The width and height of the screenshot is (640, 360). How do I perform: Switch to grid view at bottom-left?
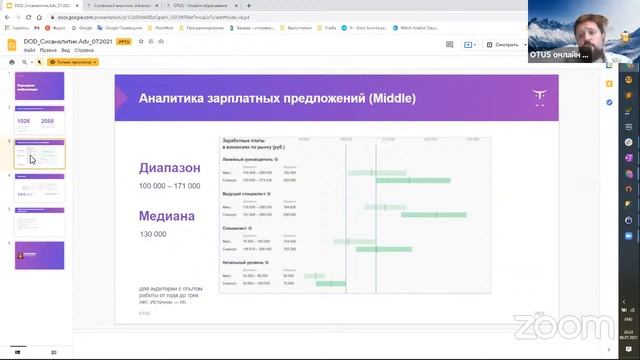[53, 352]
